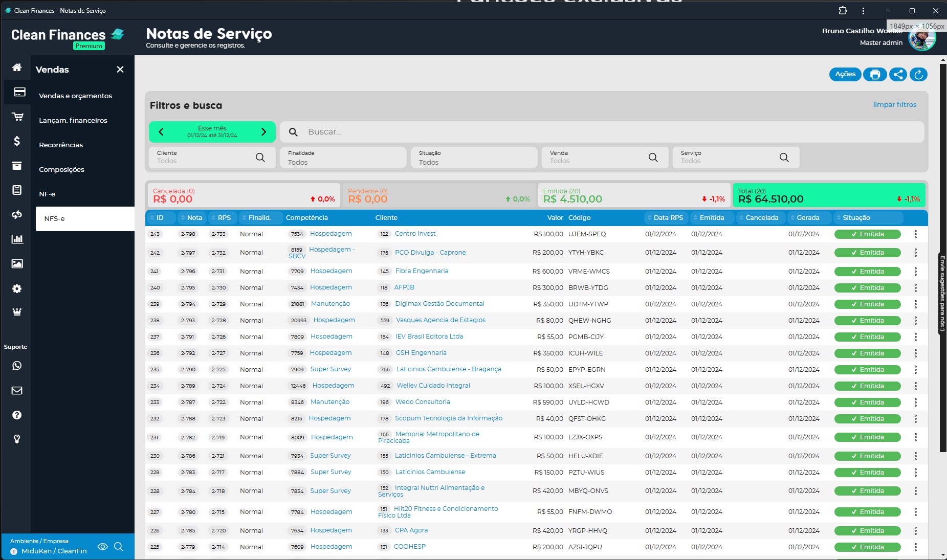The width and height of the screenshot is (947, 560).
Task: Go to the home icon in sidebar
Action: point(17,68)
